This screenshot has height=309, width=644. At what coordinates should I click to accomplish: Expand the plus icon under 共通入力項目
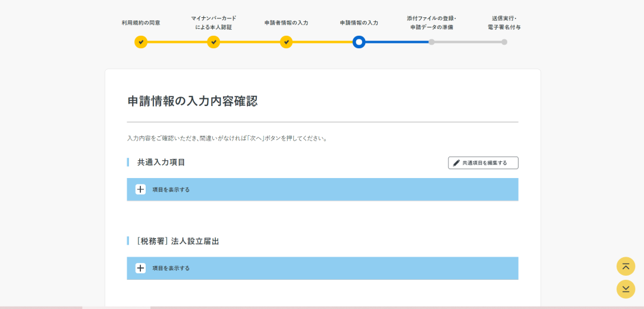tap(140, 189)
